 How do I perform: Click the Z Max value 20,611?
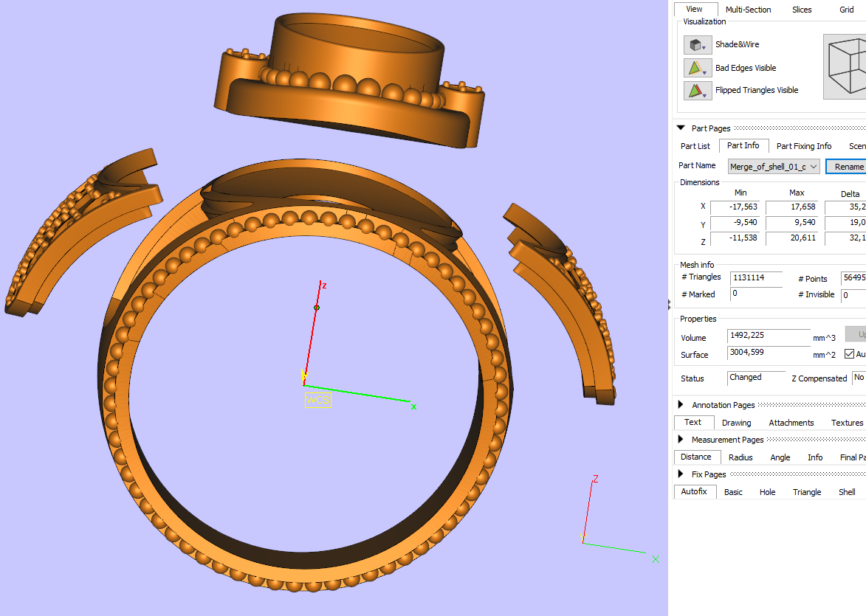[791, 238]
